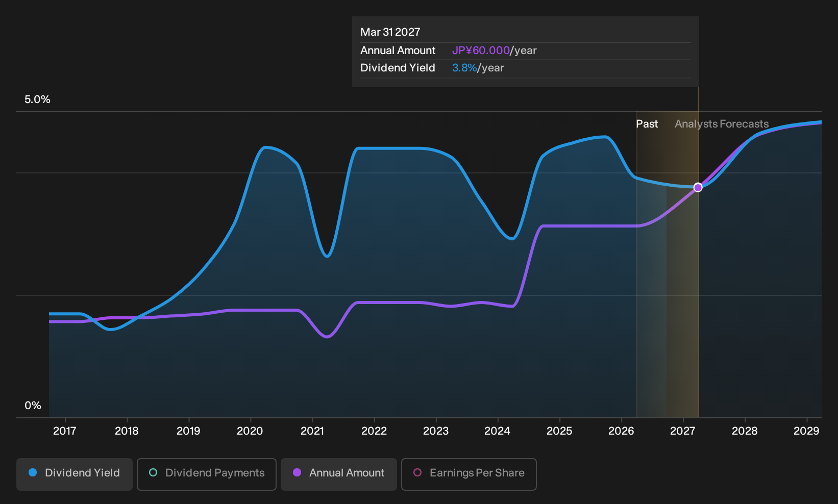The width and height of the screenshot is (838, 504).
Task: Enable the Dividend Payments series
Action: [x=207, y=474]
